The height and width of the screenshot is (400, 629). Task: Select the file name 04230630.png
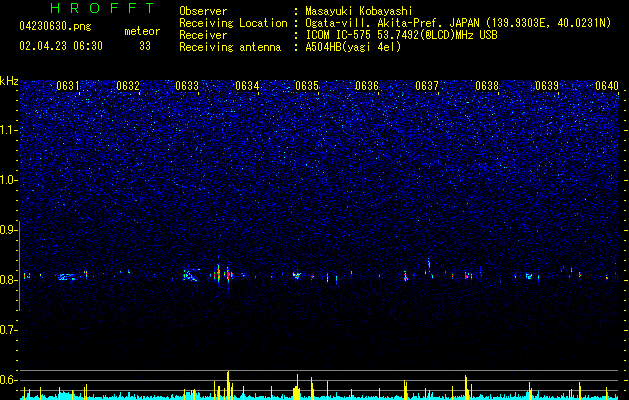point(55,27)
